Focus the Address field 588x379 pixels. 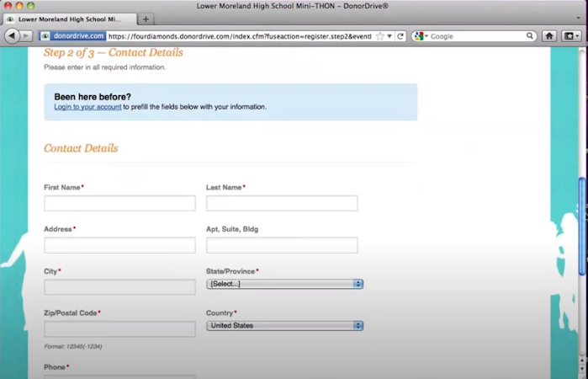[x=119, y=245]
